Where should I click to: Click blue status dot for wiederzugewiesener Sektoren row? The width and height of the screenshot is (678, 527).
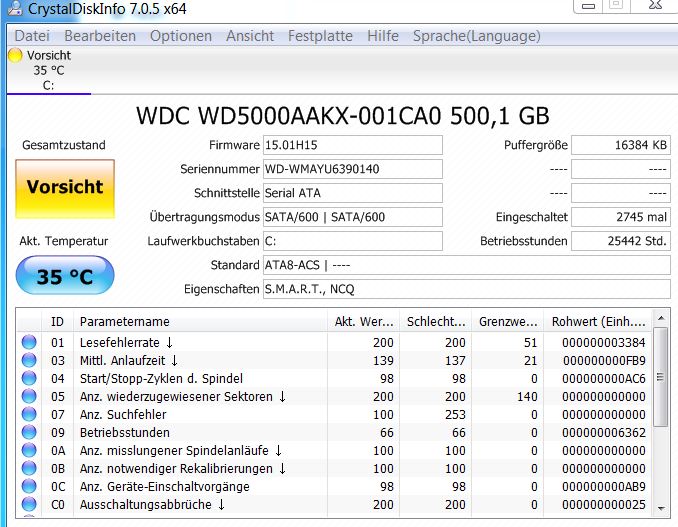[x=29, y=396]
